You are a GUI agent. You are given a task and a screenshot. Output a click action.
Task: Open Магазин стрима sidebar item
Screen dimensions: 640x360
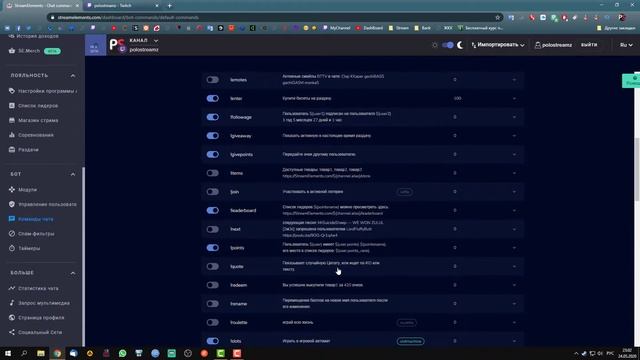click(x=38, y=120)
